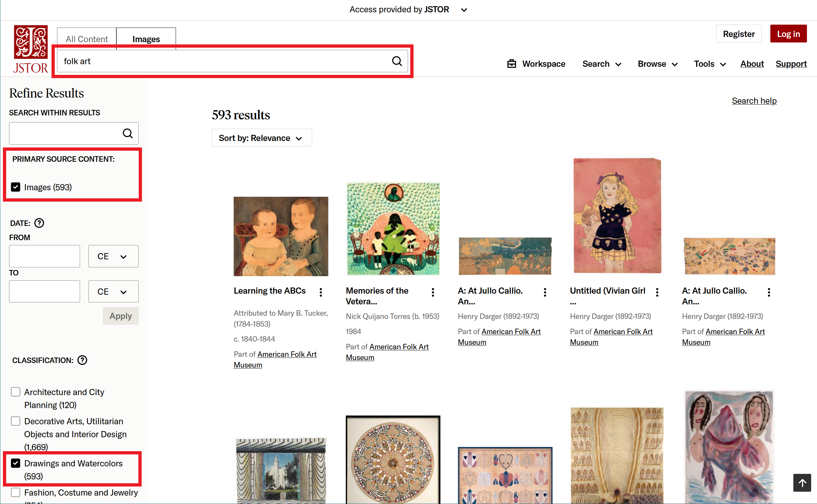
Task: Check Architecture and City Planning filter
Action: (16, 392)
